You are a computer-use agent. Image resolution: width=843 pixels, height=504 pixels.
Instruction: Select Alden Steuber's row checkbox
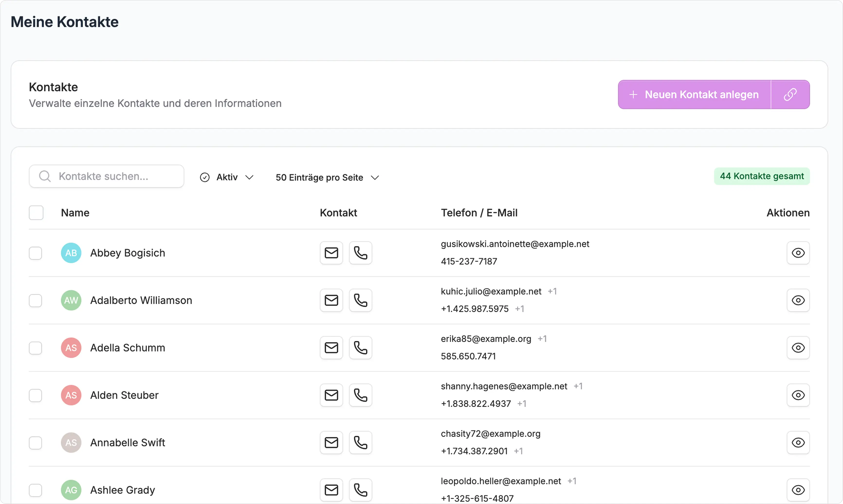click(x=35, y=395)
